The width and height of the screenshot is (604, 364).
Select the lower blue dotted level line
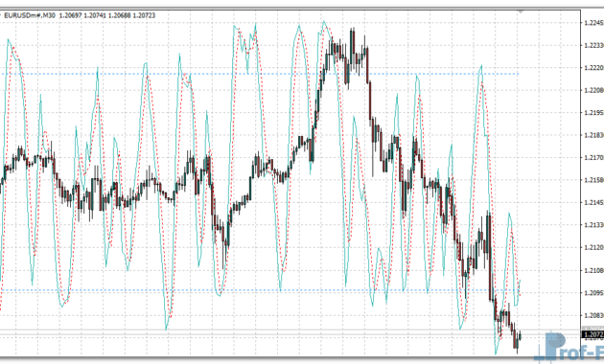[260, 290]
